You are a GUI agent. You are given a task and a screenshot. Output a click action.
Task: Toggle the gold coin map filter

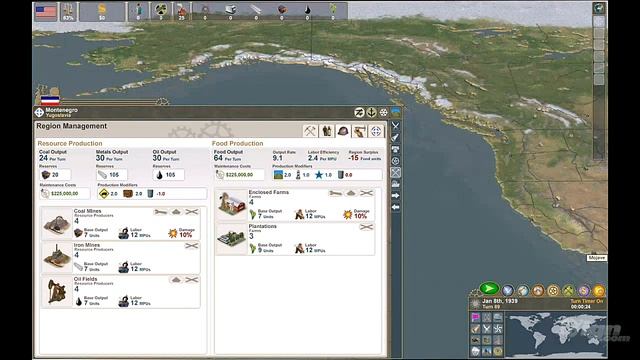(498, 351)
